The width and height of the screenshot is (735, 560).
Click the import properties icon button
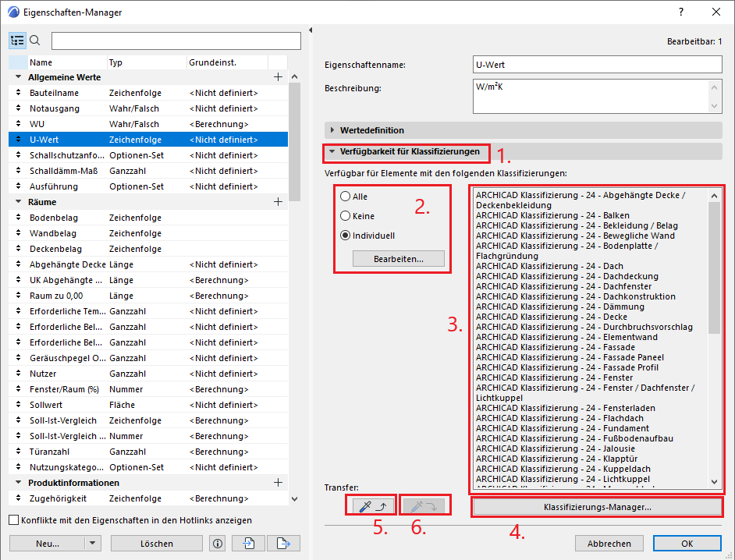tap(250, 544)
